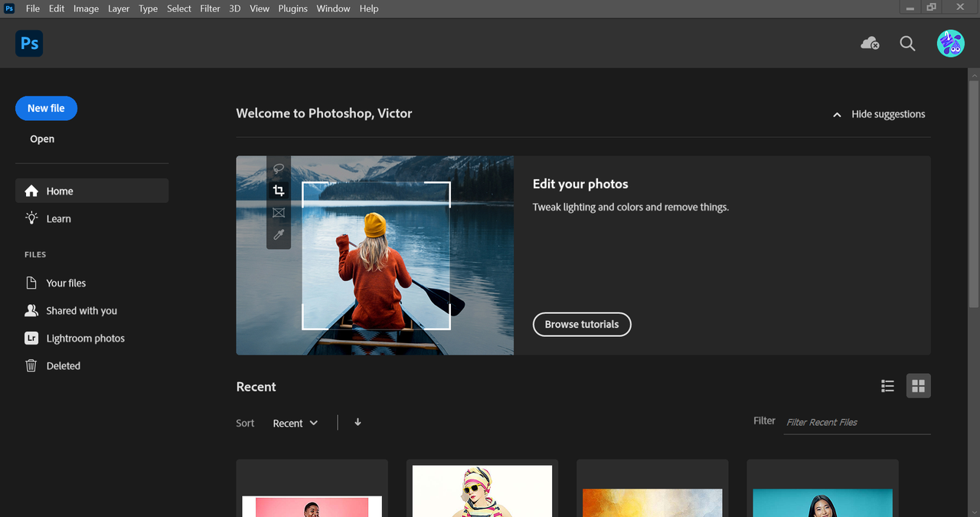This screenshot has width=980, height=517.
Task: Click the canoe photo tutorial banner image
Action: (x=375, y=255)
